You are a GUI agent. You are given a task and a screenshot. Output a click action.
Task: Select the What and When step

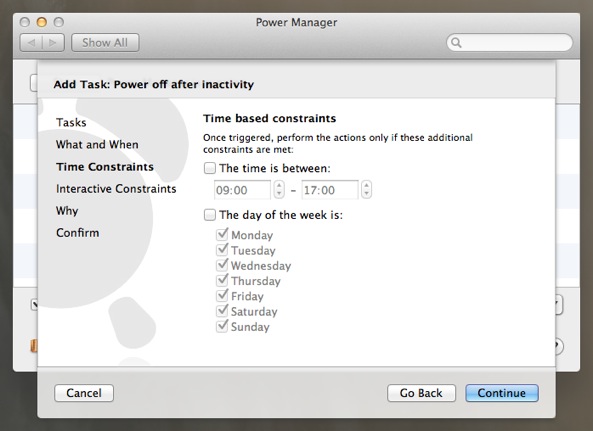click(97, 144)
